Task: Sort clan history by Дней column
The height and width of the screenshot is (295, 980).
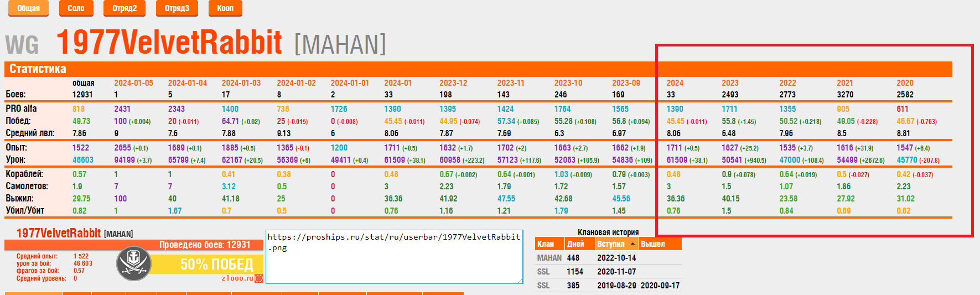Action: 575,244
